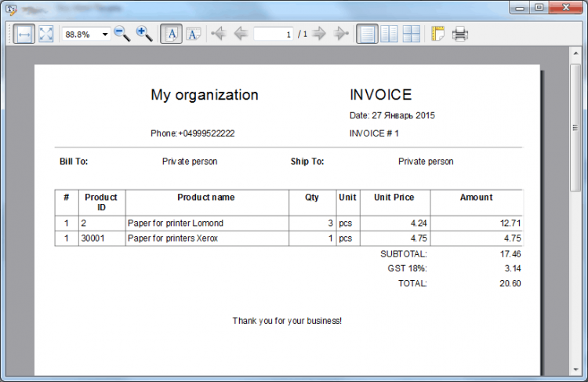The height and width of the screenshot is (382, 588).
Task: Go to the next page arrow
Action: point(319,34)
